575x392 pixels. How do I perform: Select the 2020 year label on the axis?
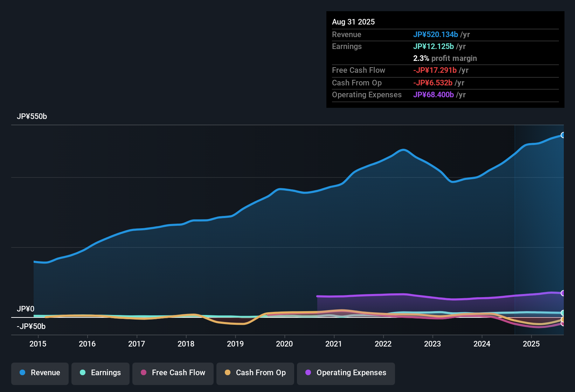285,344
